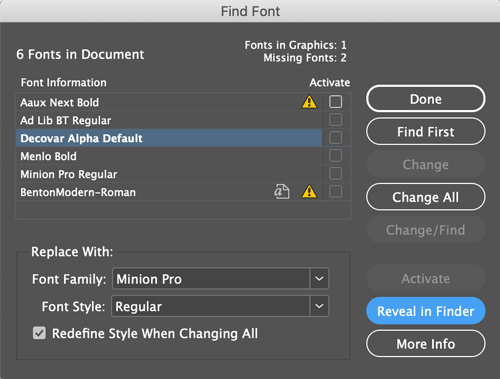Viewport: 500px width, 379px height.
Task: Select Ad Lib BT Regular in list
Action: 169,120
